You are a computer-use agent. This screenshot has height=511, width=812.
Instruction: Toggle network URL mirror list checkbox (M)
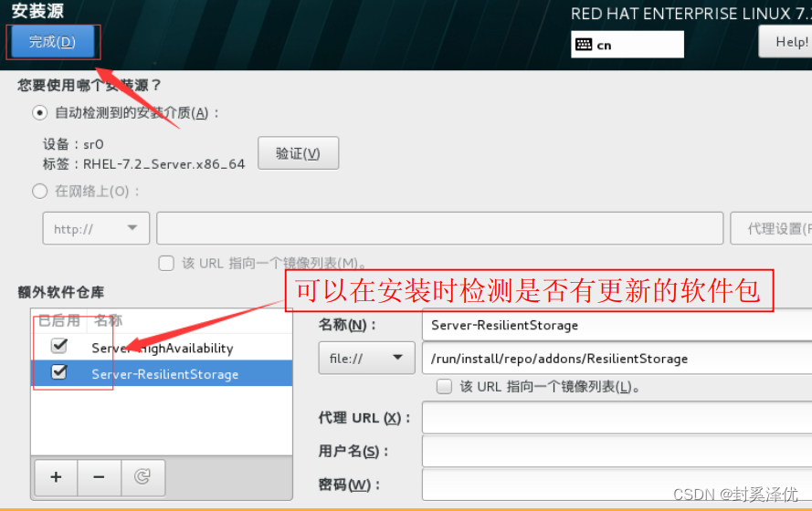click(x=166, y=264)
